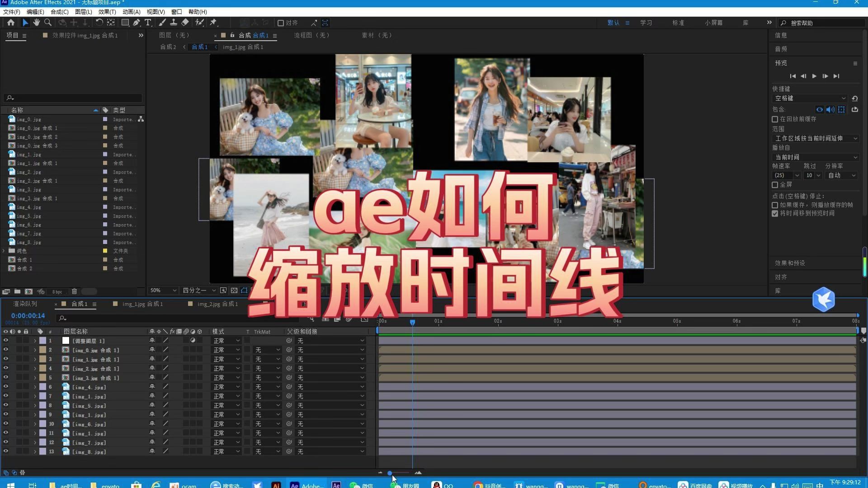Select the Pen tool
The width and height of the screenshot is (868, 488).
pyautogui.click(x=137, y=23)
